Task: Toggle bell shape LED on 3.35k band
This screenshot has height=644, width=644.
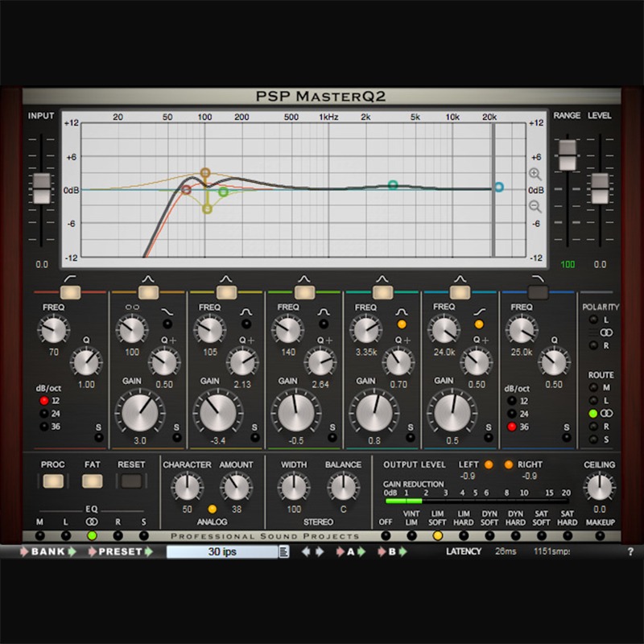Action: [402, 324]
